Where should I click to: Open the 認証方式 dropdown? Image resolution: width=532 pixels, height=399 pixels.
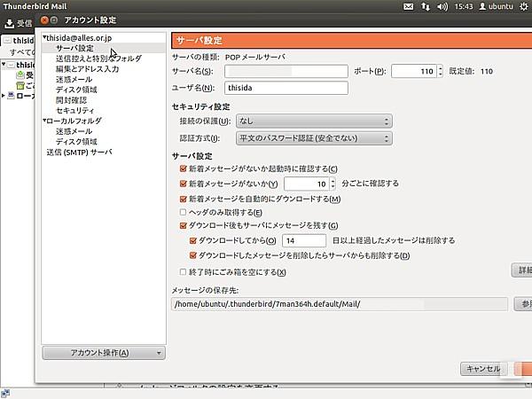click(x=314, y=138)
